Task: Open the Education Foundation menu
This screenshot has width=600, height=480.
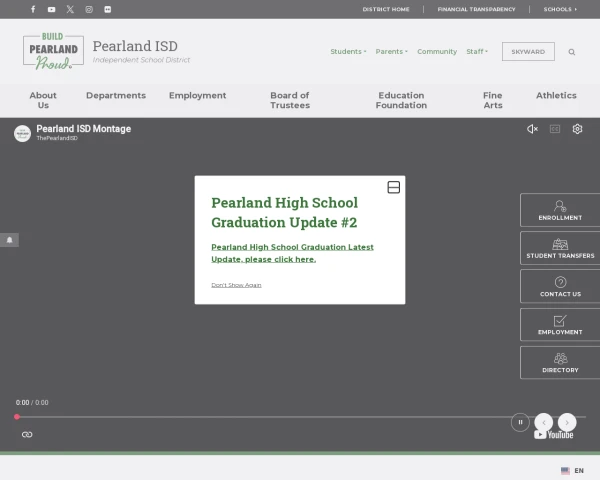Action: tap(401, 100)
